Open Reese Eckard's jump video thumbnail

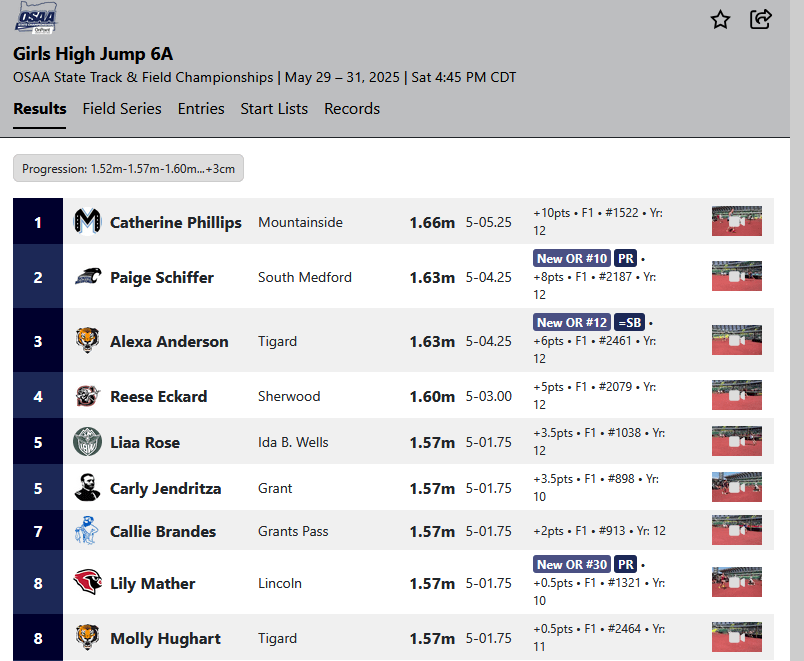tap(737, 395)
